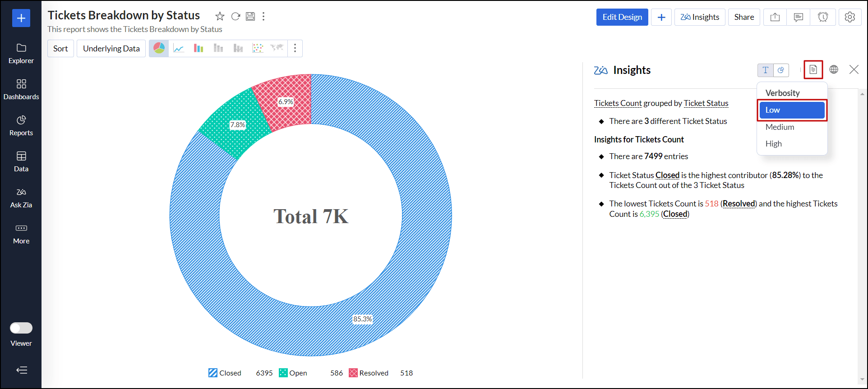868x389 pixels.
Task: Mark report as favorite with star
Action: point(220,17)
